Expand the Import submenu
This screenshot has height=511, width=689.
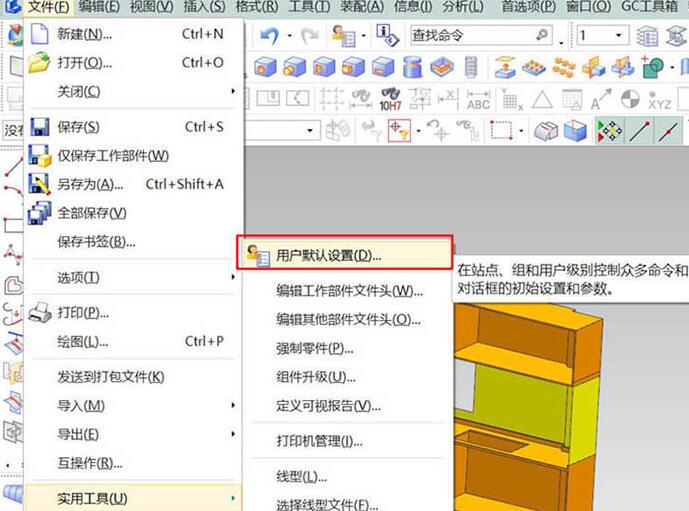233,405
